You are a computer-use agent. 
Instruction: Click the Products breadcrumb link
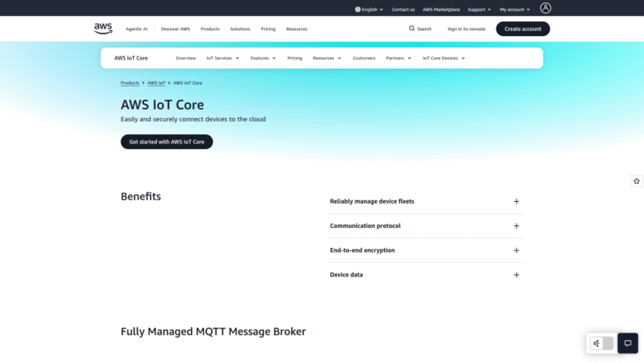click(x=130, y=83)
